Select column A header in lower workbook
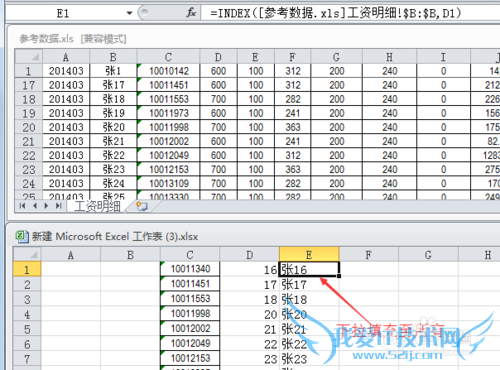The image size is (500, 370). pyautogui.click(x=71, y=255)
